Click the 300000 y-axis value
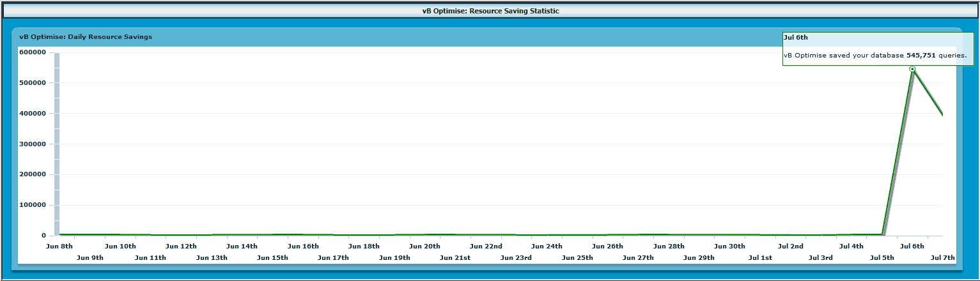This screenshot has height=281, width=980. click(x=32, y=144)
